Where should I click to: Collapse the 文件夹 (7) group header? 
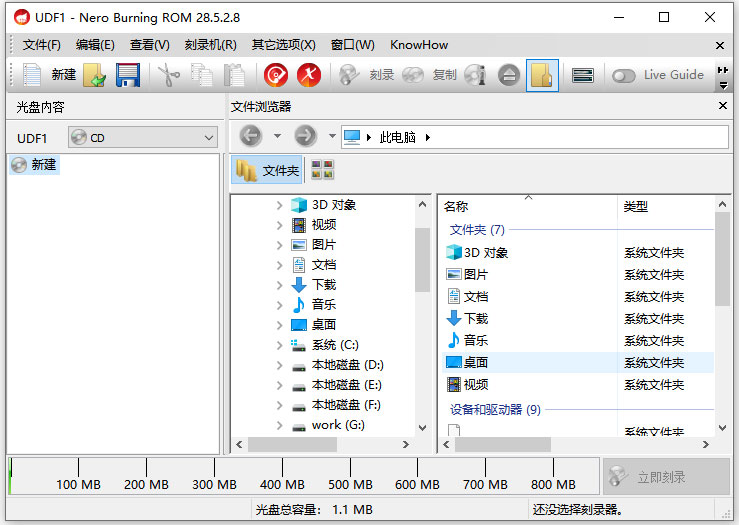[x=477, y=230]
